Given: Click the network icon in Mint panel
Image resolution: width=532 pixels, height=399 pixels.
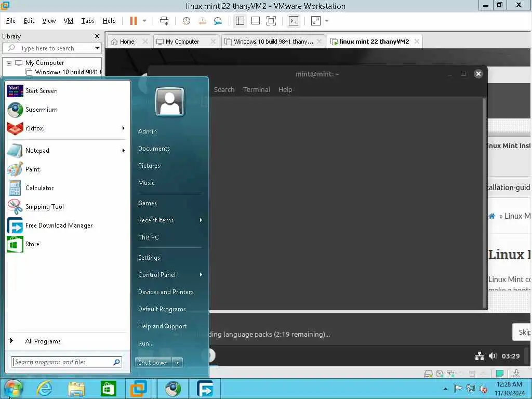Looking at the screenshot, I should (x=480, y=356).
